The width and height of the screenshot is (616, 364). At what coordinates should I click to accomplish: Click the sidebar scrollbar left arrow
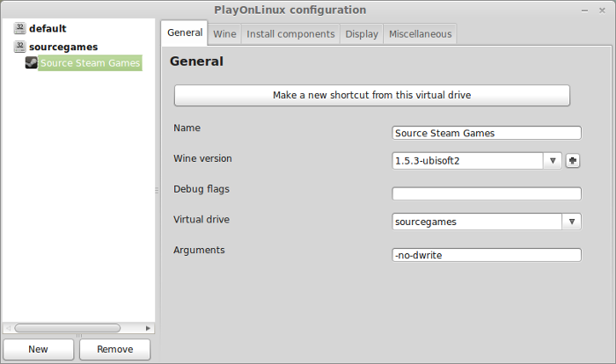pyautogui.click(x=8, y=328)
